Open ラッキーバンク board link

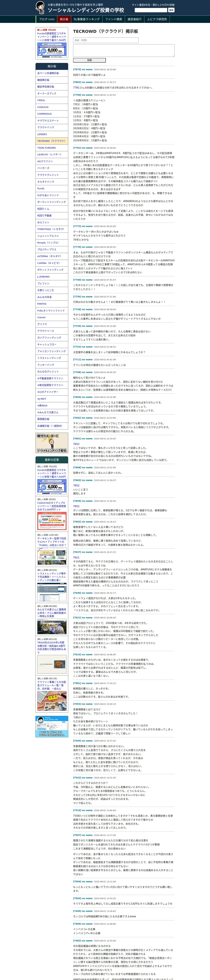pyautogui.click(x=52, y=365)
